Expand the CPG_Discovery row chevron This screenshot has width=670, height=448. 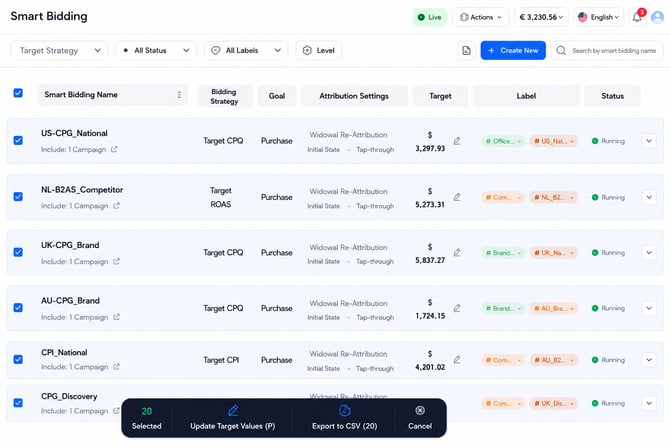pyautogui.click(x=649, y=403)
